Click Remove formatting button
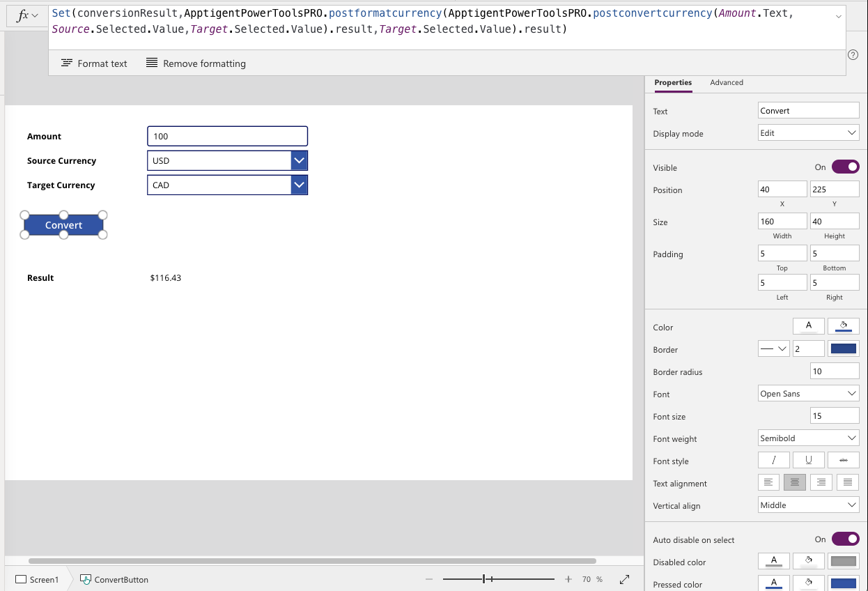The width and height of the screenshot is (868, 591). [x=196, y=63]
